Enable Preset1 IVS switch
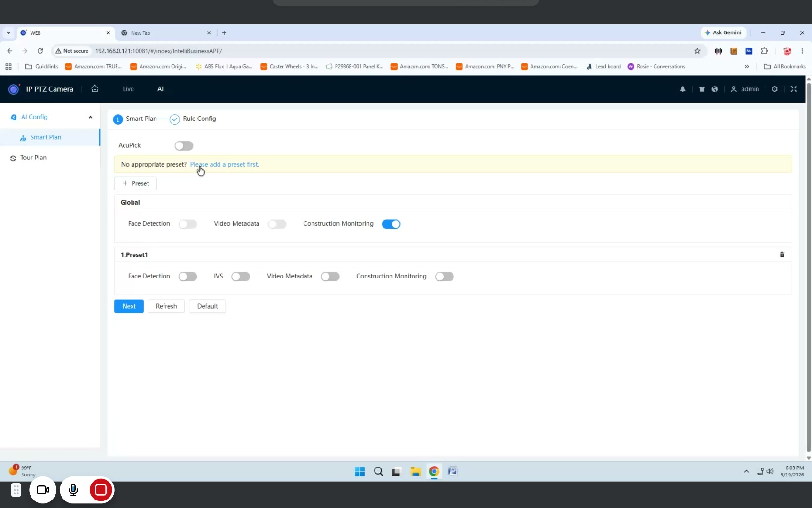This screenshot has height=508, width=812. [x=241, y=277]
